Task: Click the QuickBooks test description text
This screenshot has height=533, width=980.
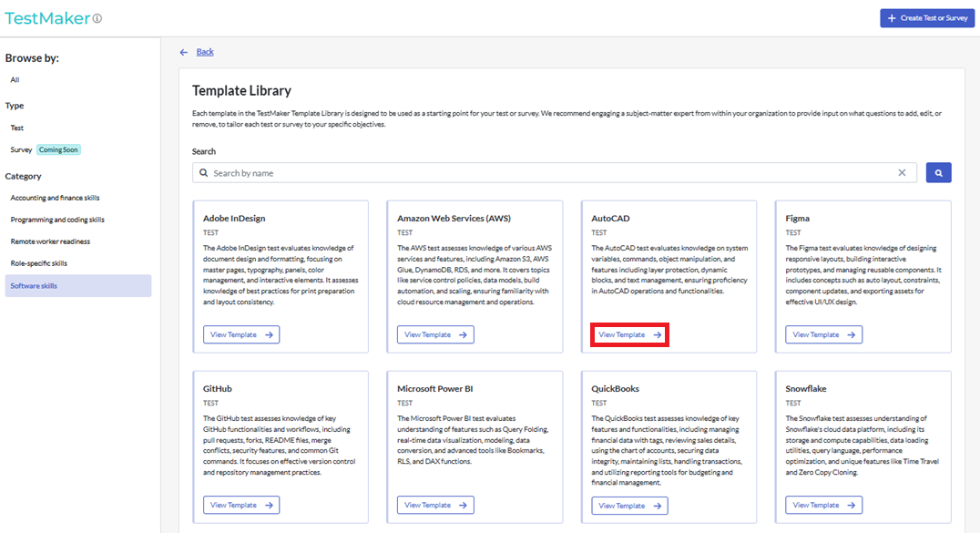Action: pyautogui.click(x=667, y=450)
